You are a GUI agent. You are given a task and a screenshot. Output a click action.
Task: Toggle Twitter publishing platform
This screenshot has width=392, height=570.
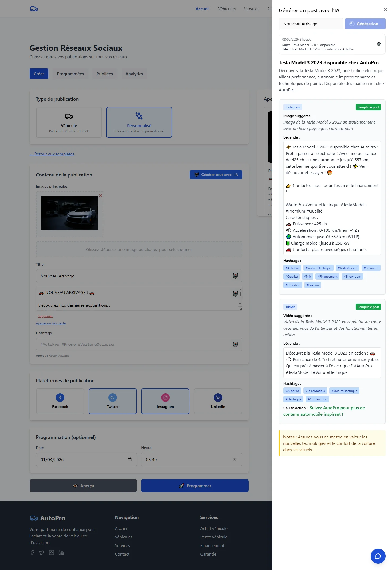(113, 401)
